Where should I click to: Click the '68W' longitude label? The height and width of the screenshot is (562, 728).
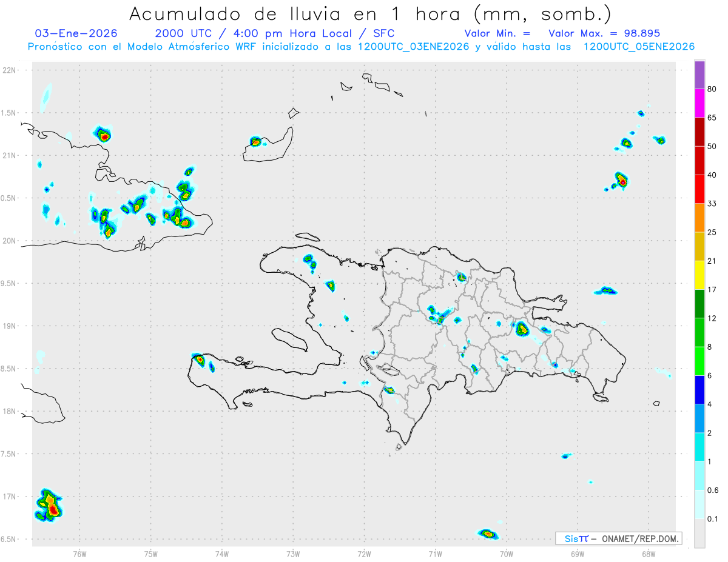648,554
